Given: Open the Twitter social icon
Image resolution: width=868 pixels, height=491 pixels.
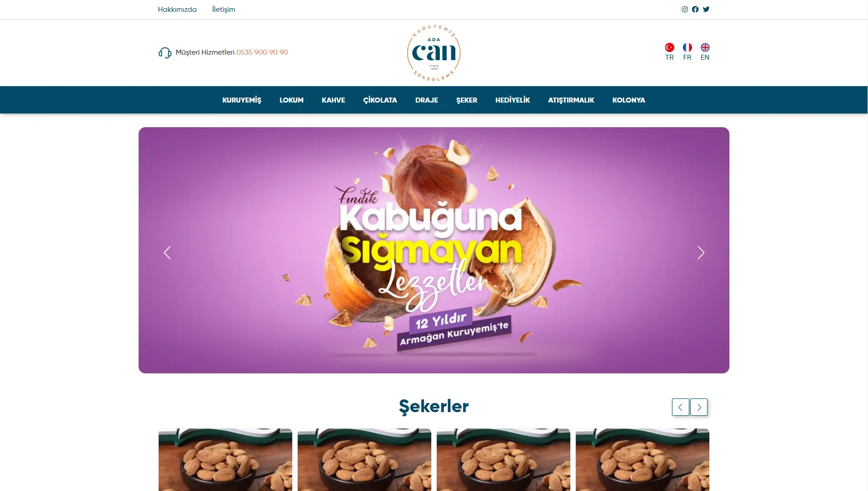Looking at the screenshot, I should click(x=706, y=9).
